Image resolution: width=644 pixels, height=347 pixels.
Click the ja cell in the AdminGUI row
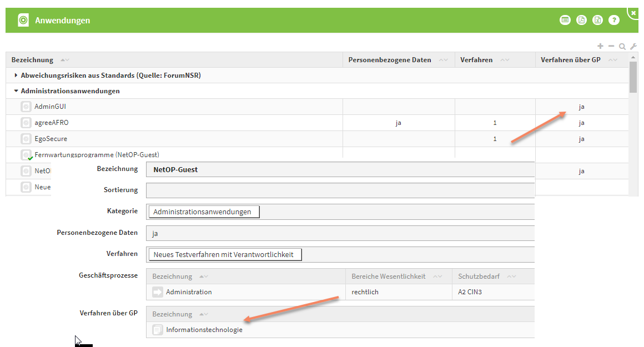click(x=582, y=107)
